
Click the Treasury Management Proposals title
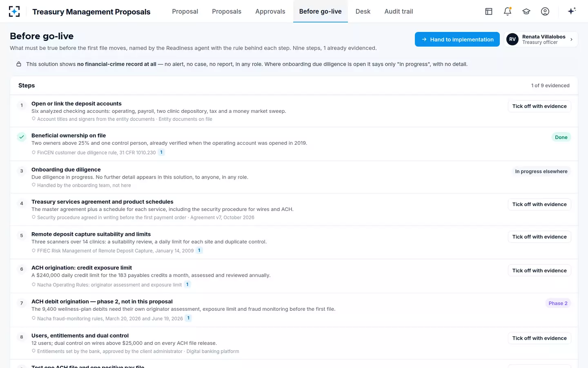91,12
